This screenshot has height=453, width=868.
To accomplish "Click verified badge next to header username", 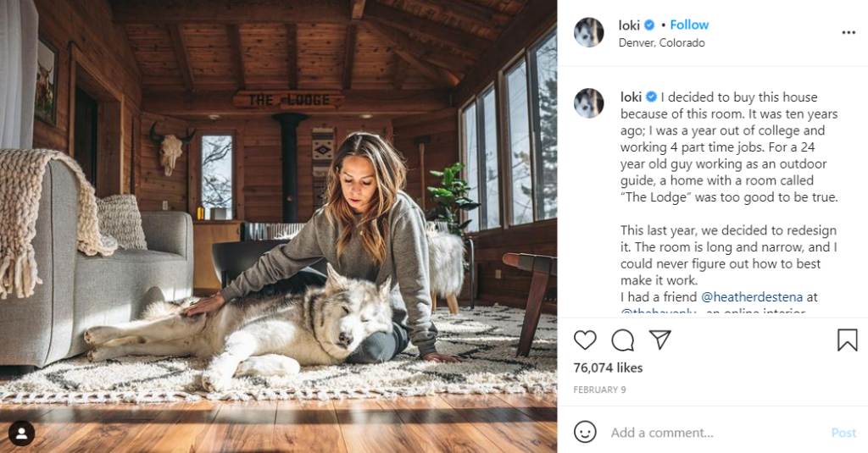I will [x=650, y=25].
